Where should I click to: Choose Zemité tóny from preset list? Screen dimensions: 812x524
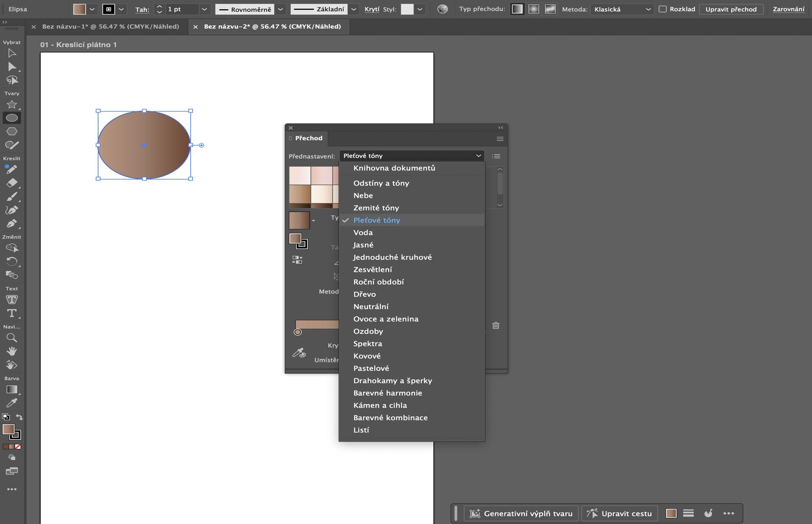point(376,207)
